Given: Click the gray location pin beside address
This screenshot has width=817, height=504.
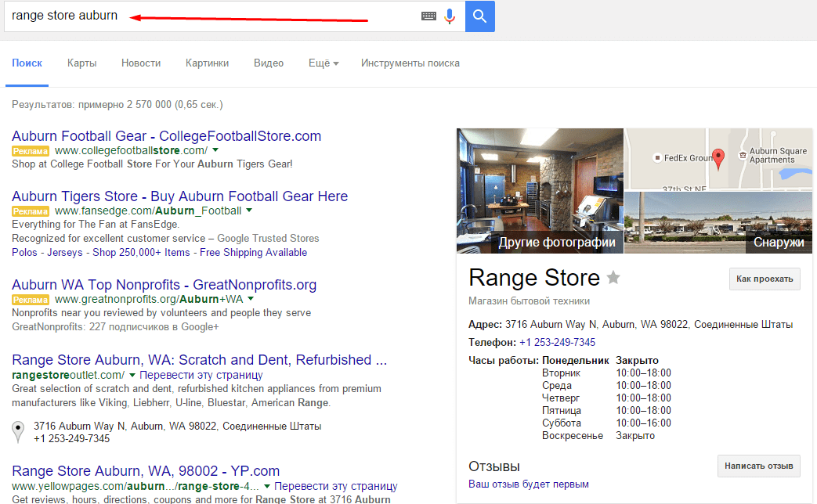Looking at the screenshot, I should pos(18,432).
